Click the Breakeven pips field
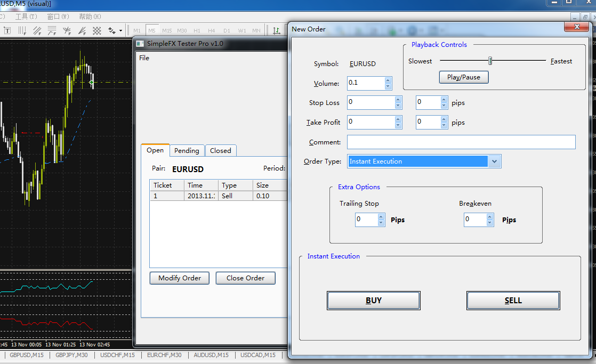 475,220
